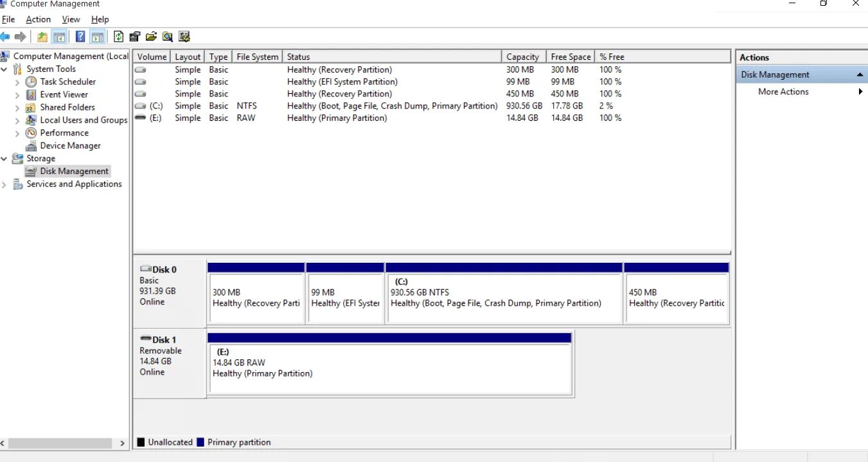Collapse the System Tools tree node
Viewport: 868px width, 462px height.
click(x=4, y=69)
